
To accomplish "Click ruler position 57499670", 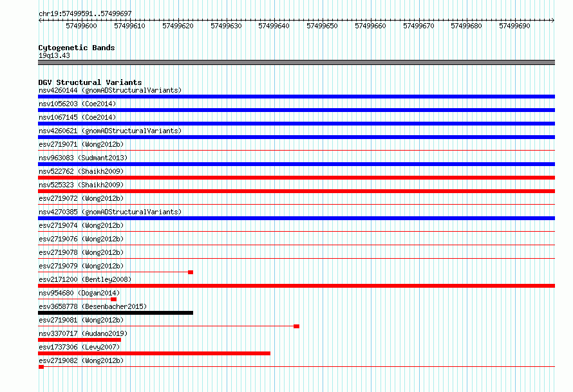I will click(x=418, y=26).
